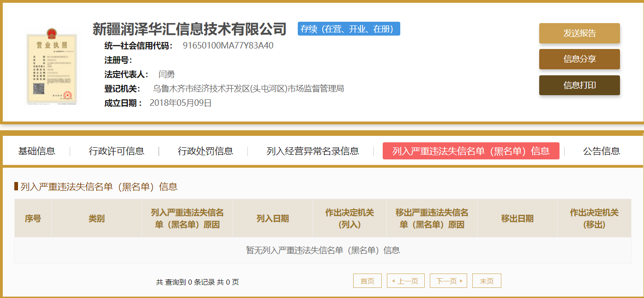Viewport: 644px width, 298px height.
Task: Click the 类别 column header
Action: pos(96,219)
